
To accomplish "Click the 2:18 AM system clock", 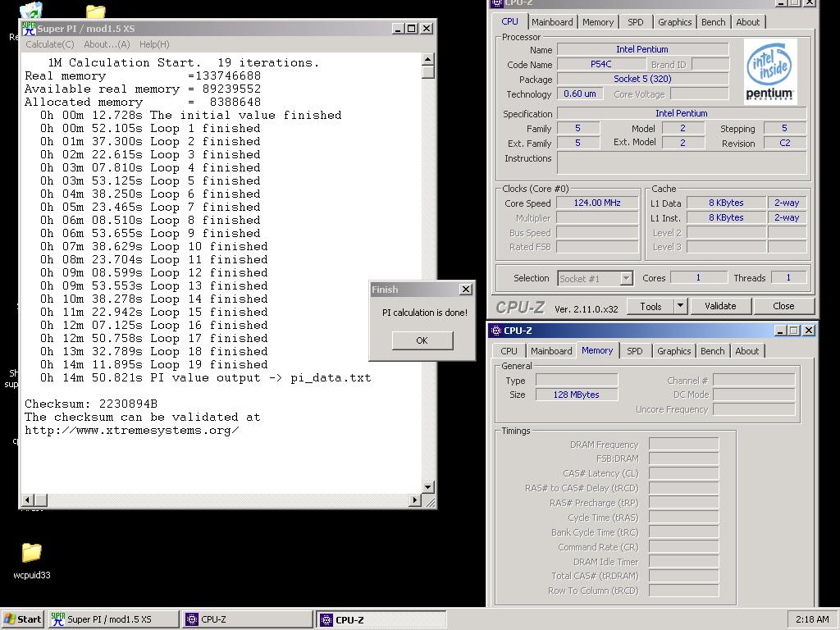I will click(x=812, y=619).
